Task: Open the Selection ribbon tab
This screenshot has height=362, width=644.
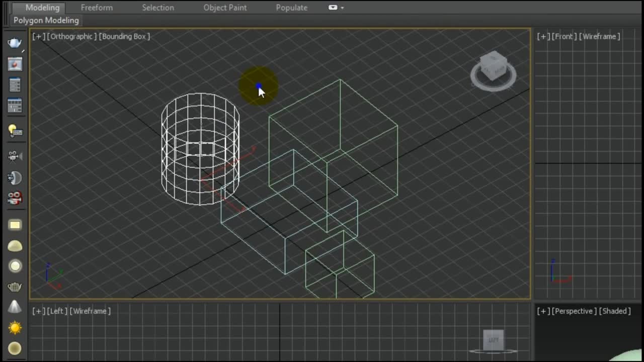Action: [x=158, y=8]
